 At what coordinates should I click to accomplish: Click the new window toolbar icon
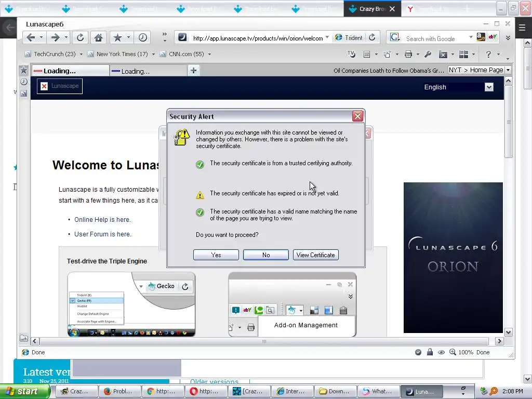click(x=387, y=54)
